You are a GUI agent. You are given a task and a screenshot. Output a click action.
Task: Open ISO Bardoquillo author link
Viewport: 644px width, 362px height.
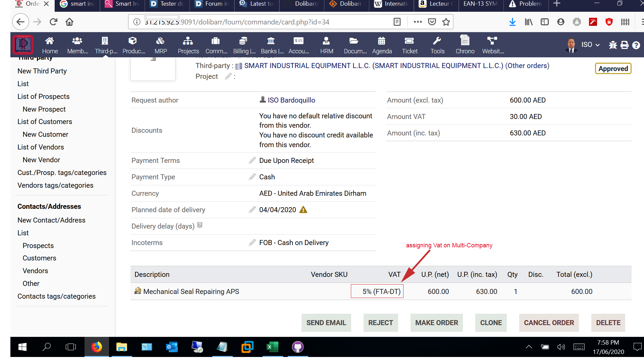(x=291, y=100)
